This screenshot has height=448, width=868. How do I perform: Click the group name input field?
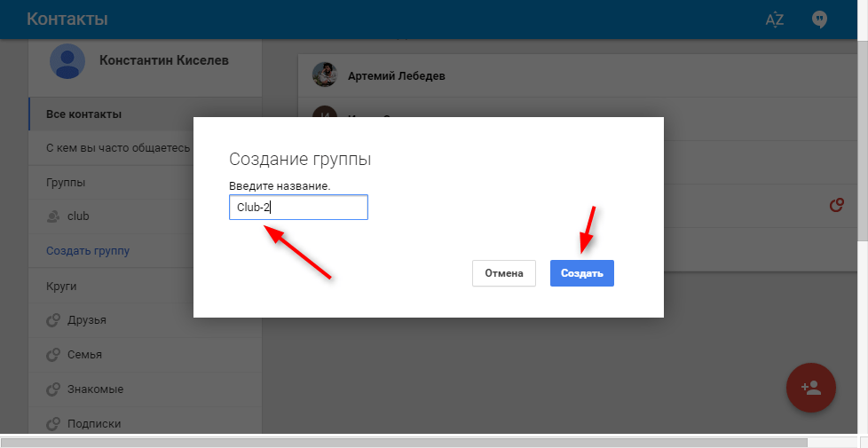pos(298,208)
